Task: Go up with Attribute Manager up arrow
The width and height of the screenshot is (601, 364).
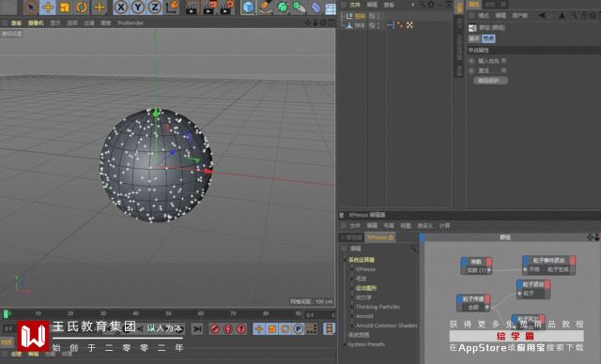Action: pyautogui.click(x=562, y=15)
